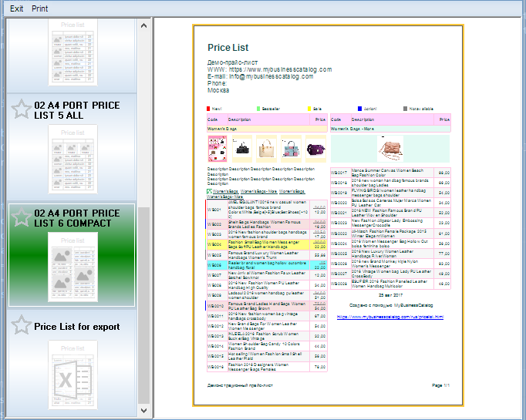
Task: Click the blue Action legend square
Action: 360,109
